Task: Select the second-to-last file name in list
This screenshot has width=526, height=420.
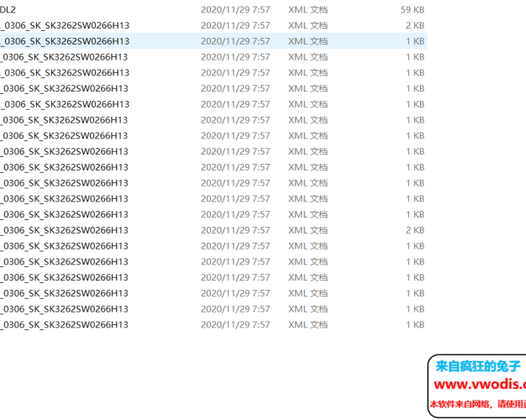Action: (65, 308)
